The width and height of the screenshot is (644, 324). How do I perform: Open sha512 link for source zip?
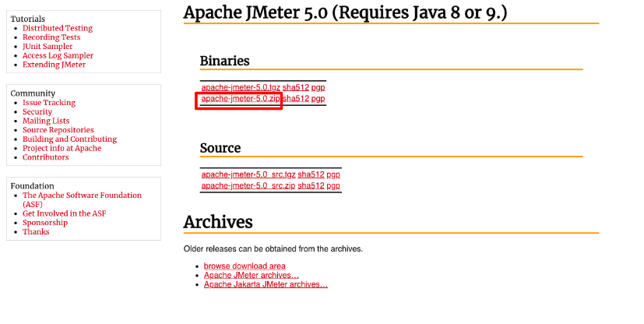[311, 185]
